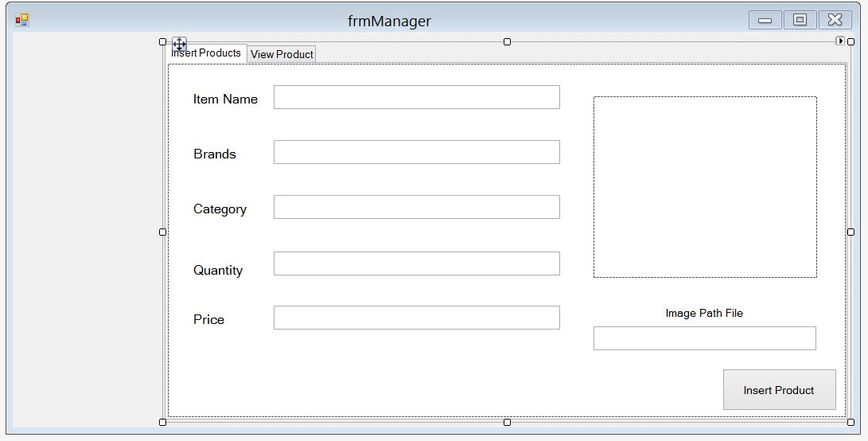Minimize the frmManager window
Image resolution: width=868 pixels, height=441 pixels.
(765, 20)
